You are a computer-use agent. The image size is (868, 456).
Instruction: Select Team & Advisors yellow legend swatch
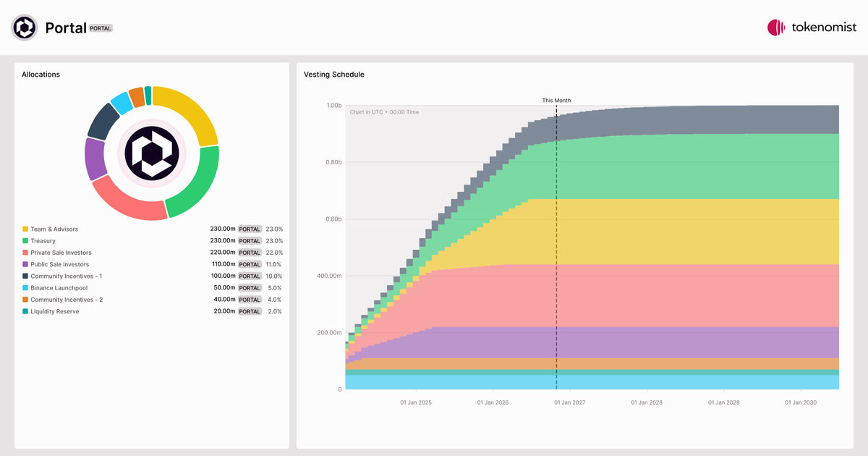(25, 229)
